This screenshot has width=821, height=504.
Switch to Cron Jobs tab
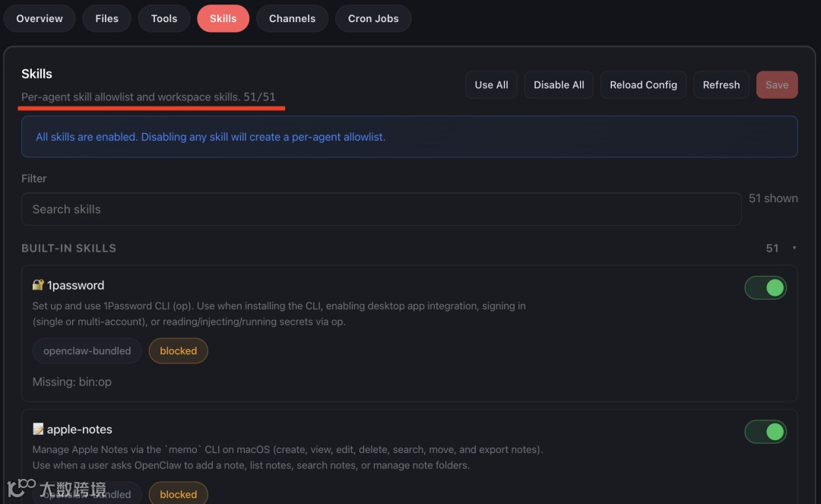pyautogui.click(x=373, y=18)
